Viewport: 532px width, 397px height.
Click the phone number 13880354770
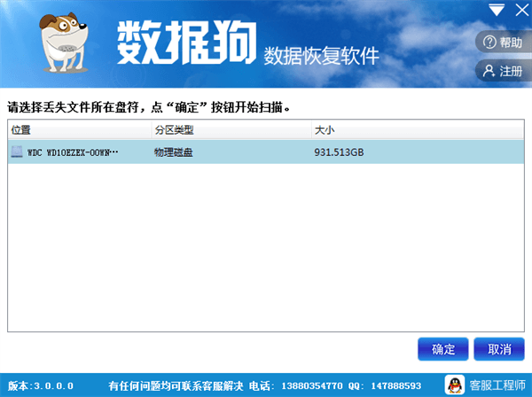[x=312, y=385]
